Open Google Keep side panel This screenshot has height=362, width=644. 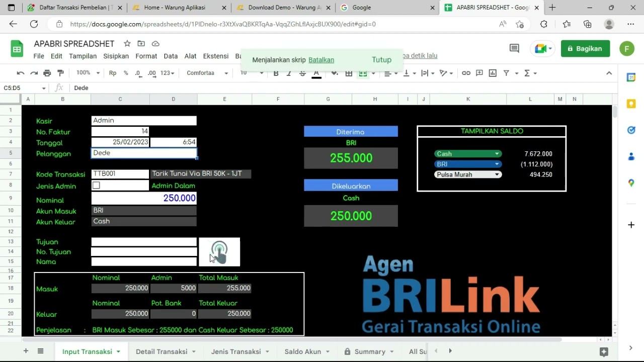631,104
